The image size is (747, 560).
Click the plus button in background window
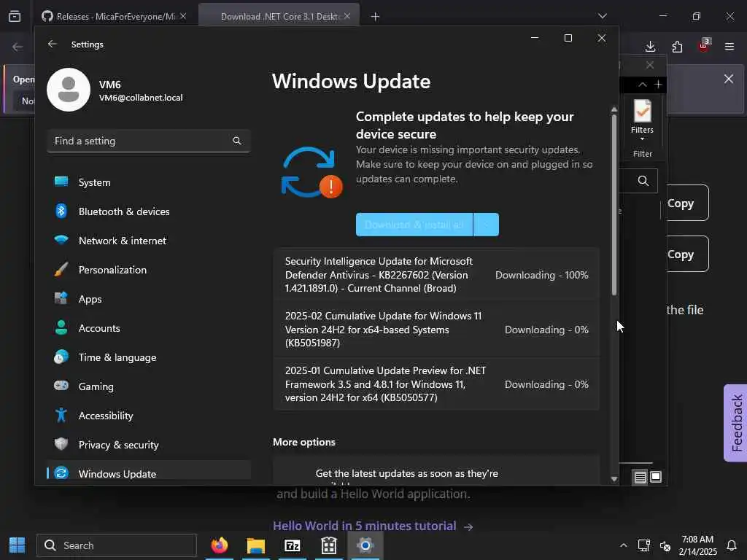(658, 85)
